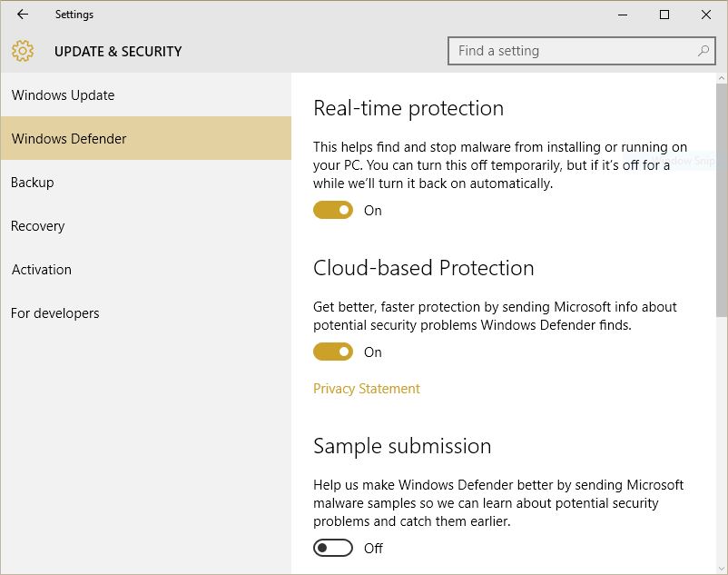This screenshot has width=728, height=575.
Task: Switch to the Backup section
Action: click(x=32, y=182)
